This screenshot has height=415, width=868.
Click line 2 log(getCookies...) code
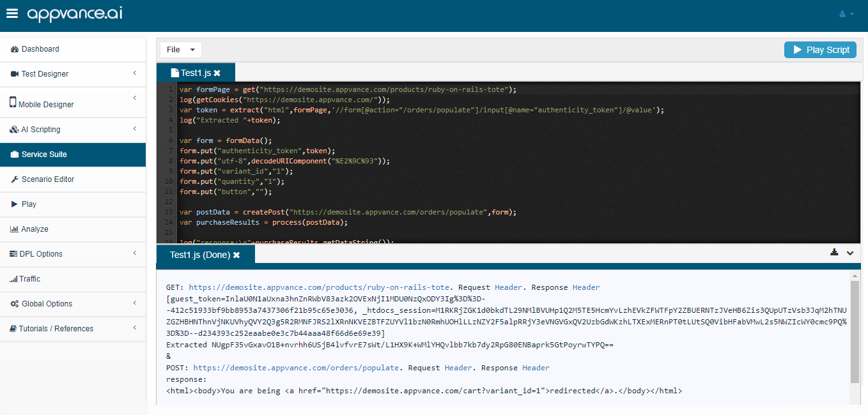[x=284, y=100]
